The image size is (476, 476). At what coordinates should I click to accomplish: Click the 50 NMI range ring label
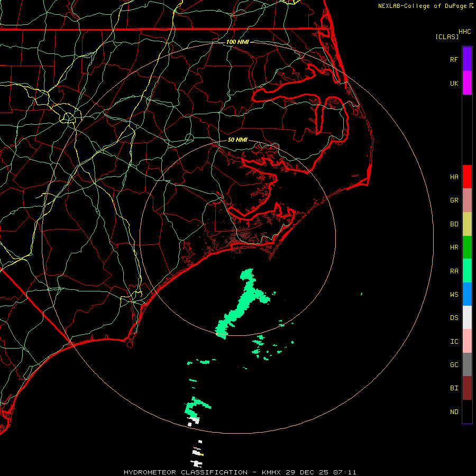click(x=237, y=140)
